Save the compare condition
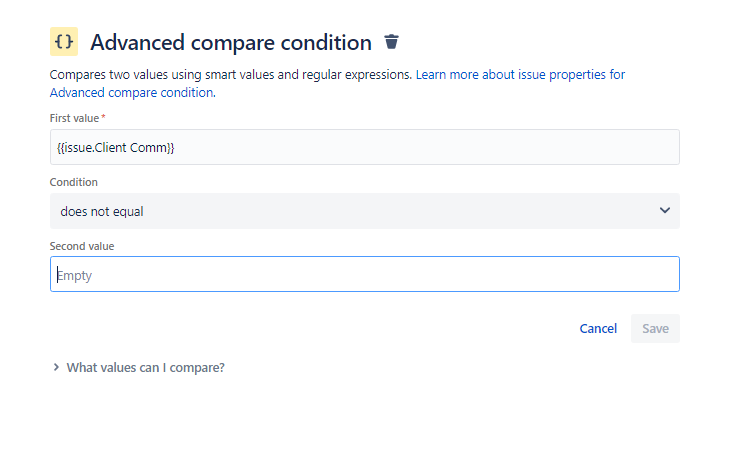 click(x=655, y=329)
